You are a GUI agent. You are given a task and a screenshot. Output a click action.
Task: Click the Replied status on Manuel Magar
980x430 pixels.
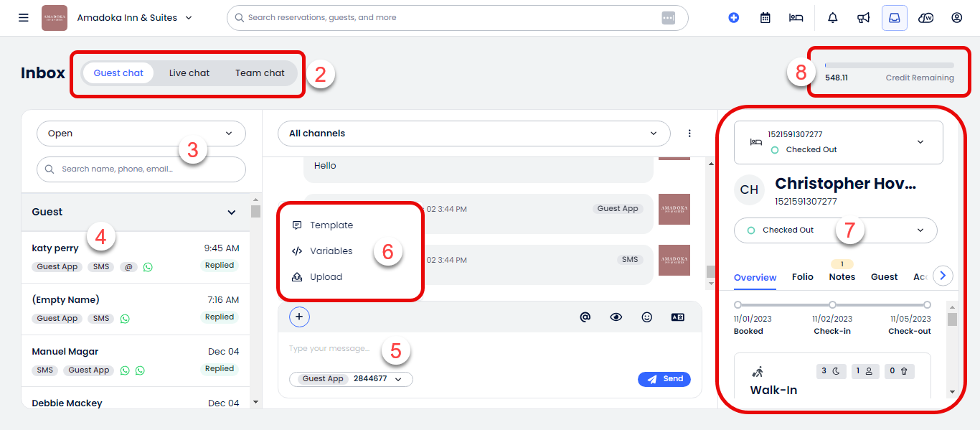220,369
